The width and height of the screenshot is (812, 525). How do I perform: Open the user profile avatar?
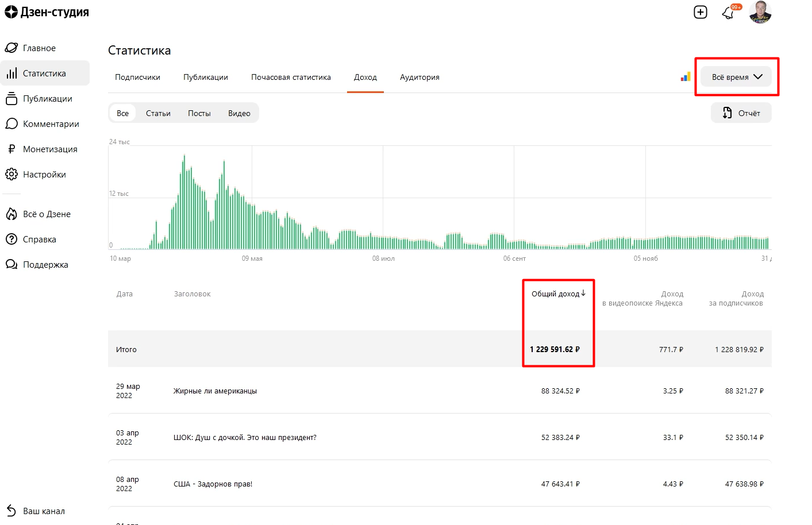point(760,12)
